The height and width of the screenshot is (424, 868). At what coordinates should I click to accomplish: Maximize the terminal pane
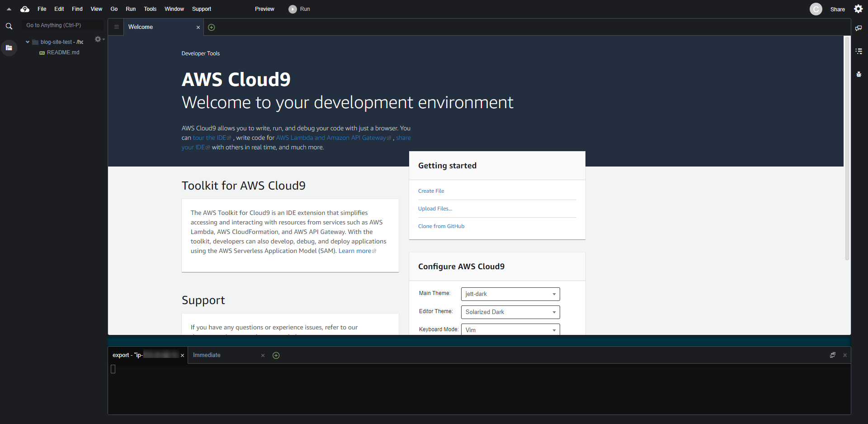pyautogui.click(x=832, y=355)
